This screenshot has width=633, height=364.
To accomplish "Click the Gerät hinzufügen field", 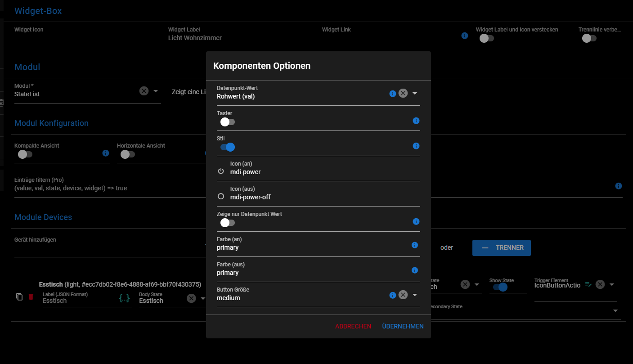I will click(x=110, y=247).
